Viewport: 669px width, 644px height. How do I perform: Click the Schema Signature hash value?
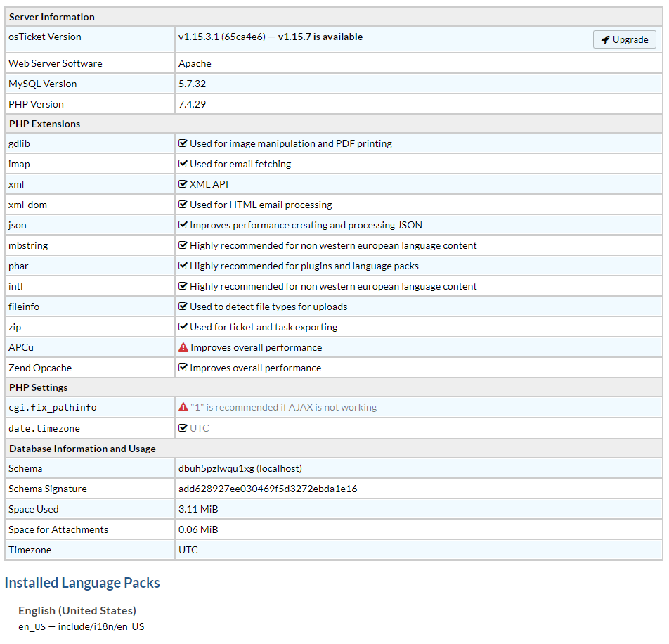click(268, 489)
